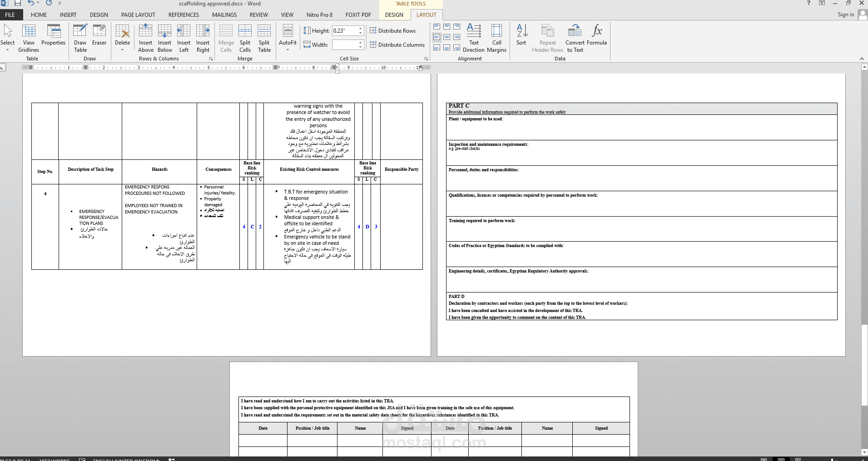Set alignment to Align Center Left
The height and width of the screenshot is (461, 868).
[436, 37]
